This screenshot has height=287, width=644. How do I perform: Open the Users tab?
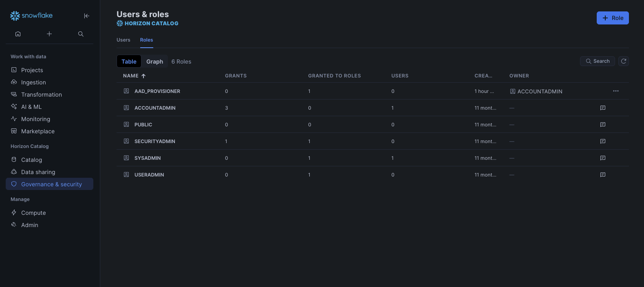[123, 40]
